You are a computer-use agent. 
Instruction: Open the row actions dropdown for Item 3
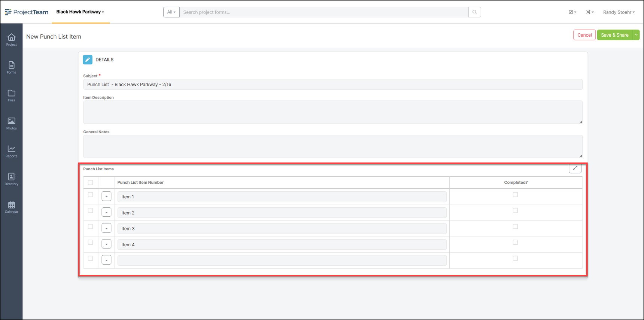pyautogui.click(x=106, y=228)
